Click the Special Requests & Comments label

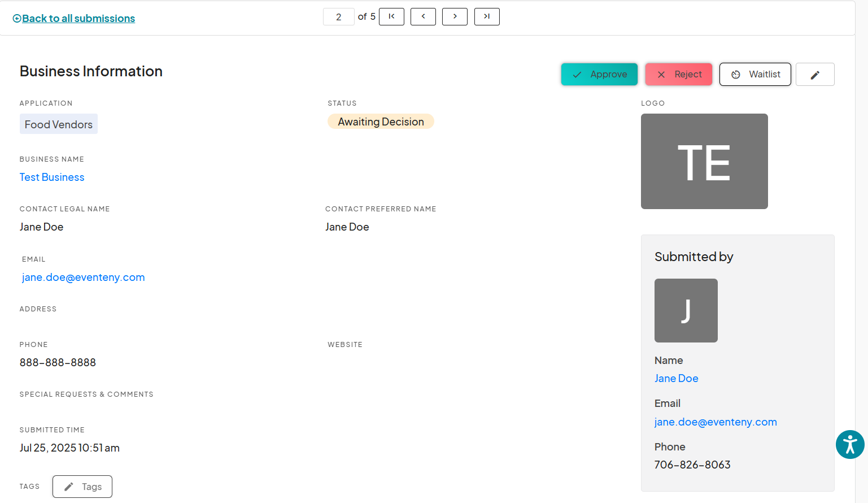(86, 394)
